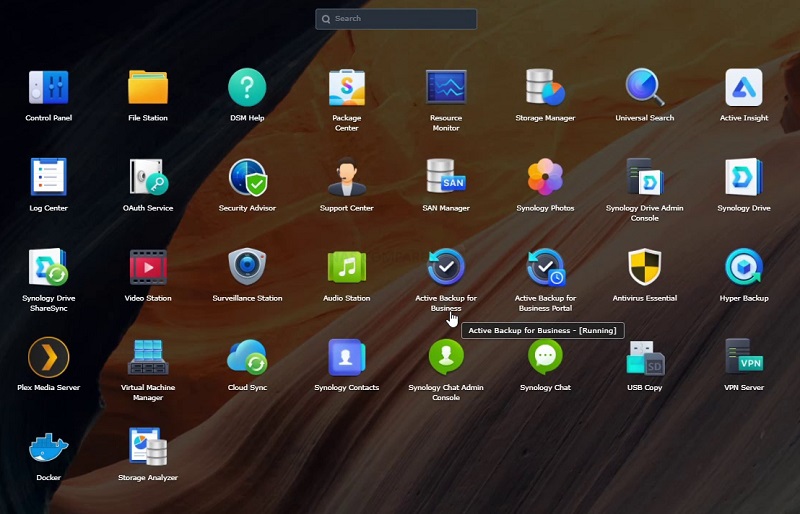Open Docker application
800x514 pixels.
click(48, 447)
